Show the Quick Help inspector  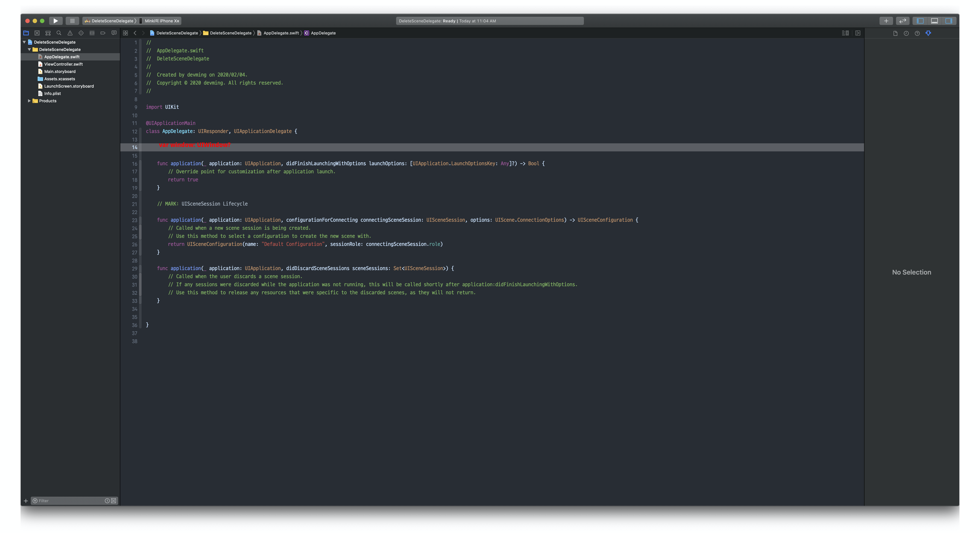pos(917,34)
